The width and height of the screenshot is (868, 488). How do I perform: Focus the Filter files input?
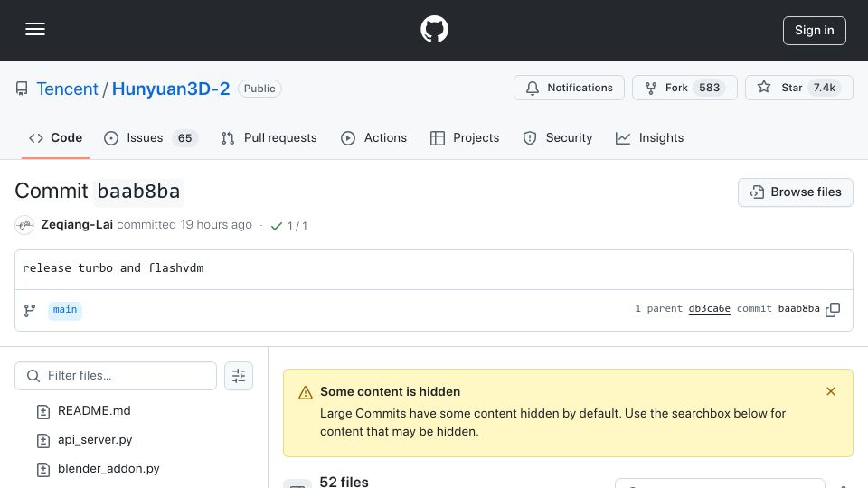coord(116,376)
